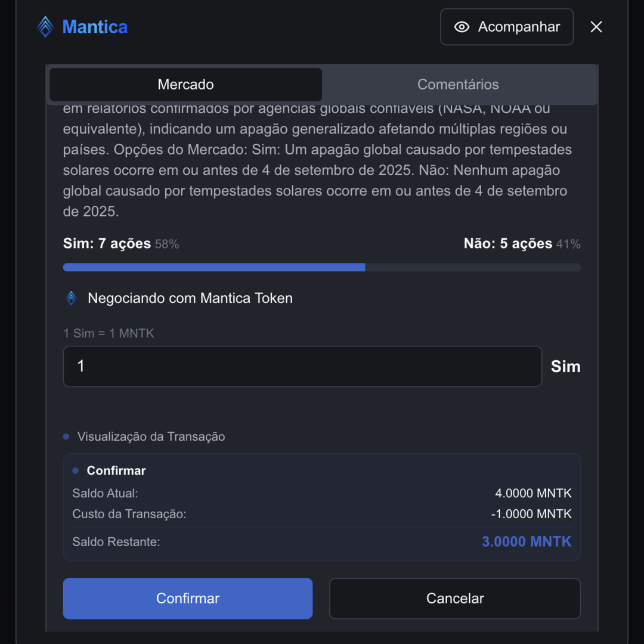Click the Saldo Restante 3.0000 MNTK value
Screen dimensions: 644x644
pyautogui.click(x=527, y=542)
